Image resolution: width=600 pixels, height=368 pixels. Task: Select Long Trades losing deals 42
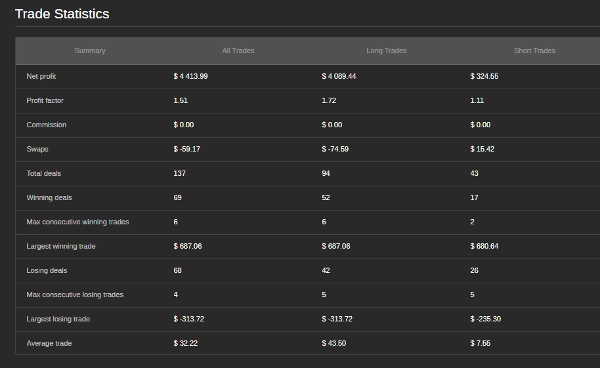point(326,270)
